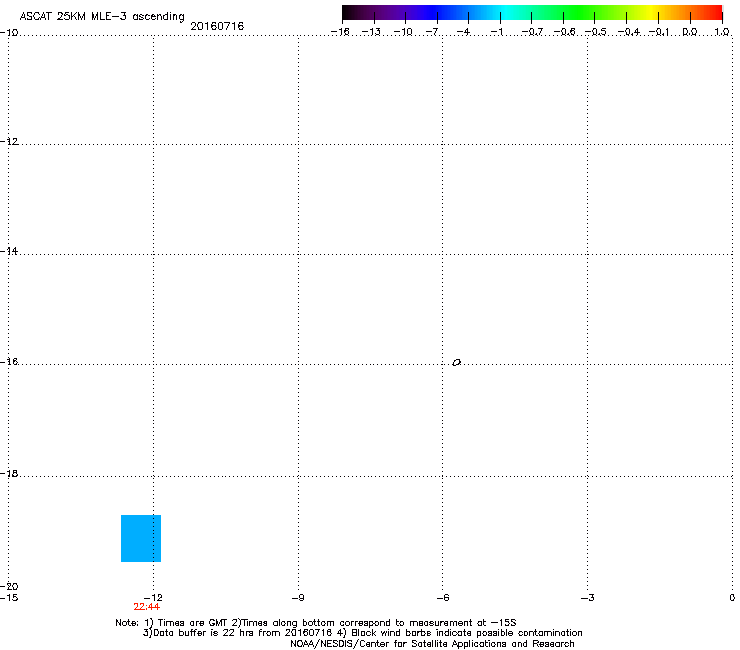Click the ASCAT 25KM MLE-3 ascending title

point(102,16)
